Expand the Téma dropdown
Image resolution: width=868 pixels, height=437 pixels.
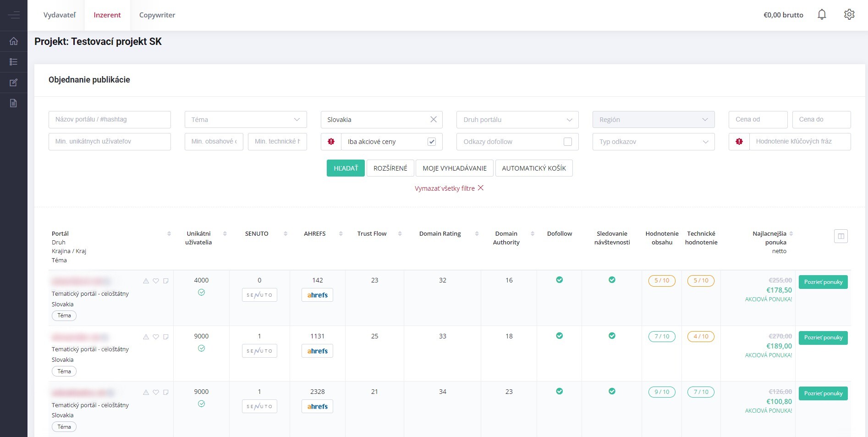tap(246, 120)
